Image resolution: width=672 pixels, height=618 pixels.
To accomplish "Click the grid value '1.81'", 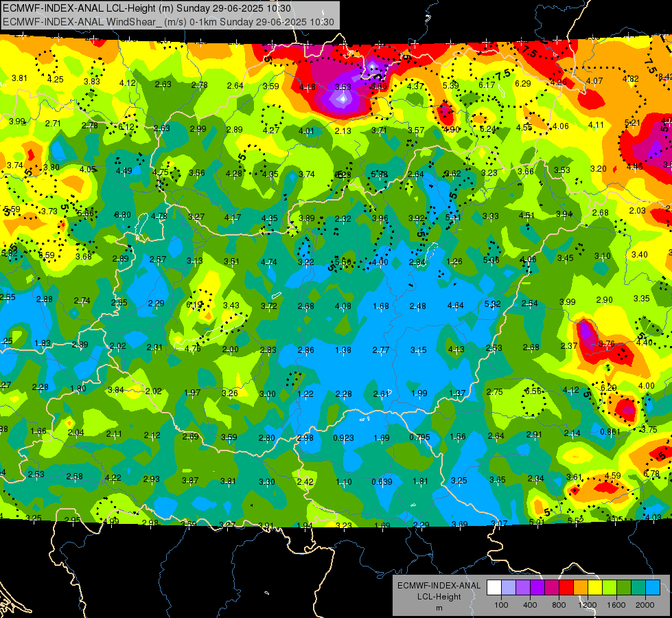I will (420, 481).
